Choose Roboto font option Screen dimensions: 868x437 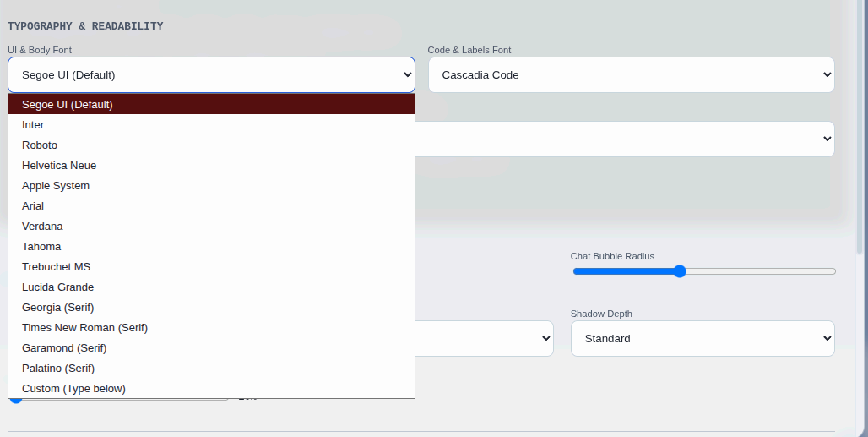point(211,145)
